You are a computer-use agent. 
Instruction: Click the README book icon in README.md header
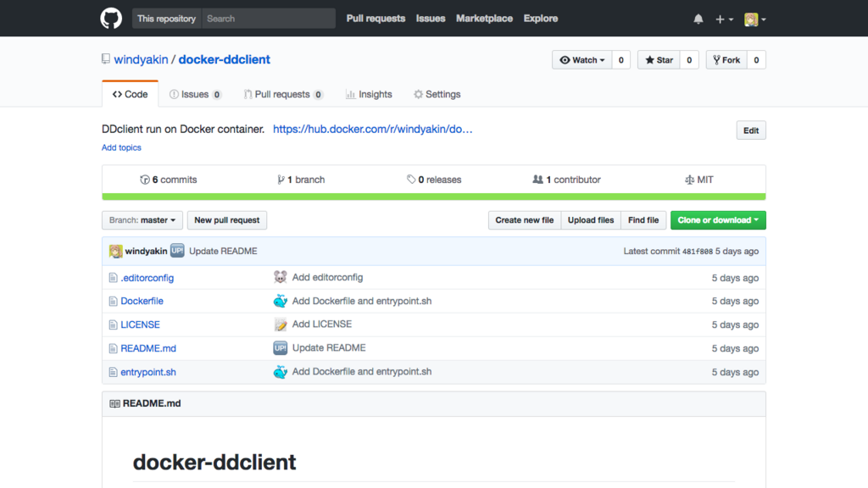(114, 403)
